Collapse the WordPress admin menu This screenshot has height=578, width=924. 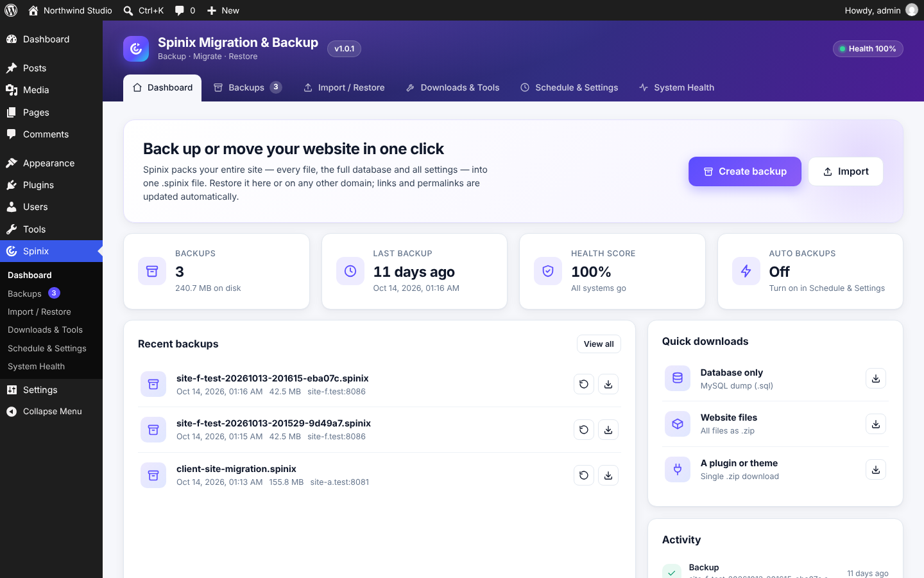51,412
